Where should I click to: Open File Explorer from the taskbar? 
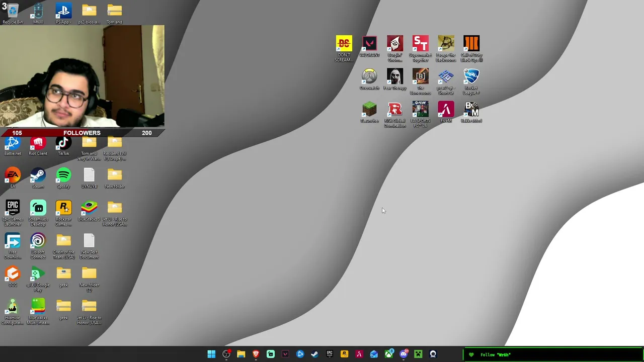(x=241, y=354)
